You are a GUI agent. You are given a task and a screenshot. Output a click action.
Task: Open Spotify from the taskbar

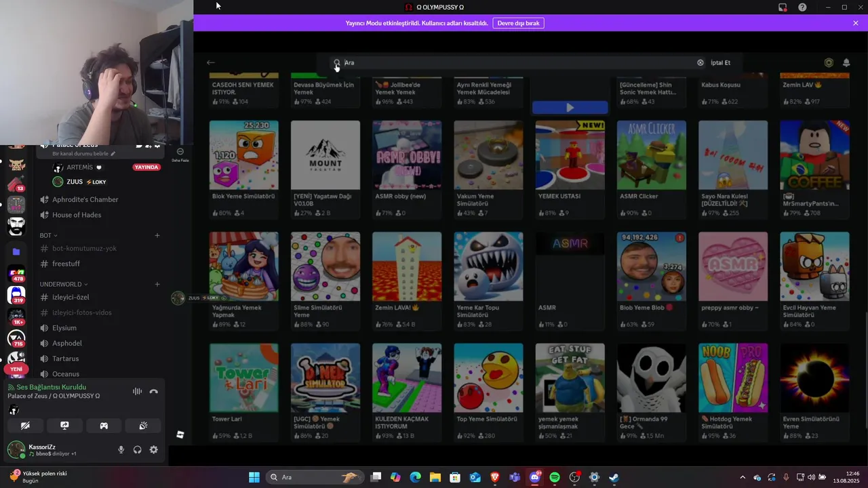555,477
